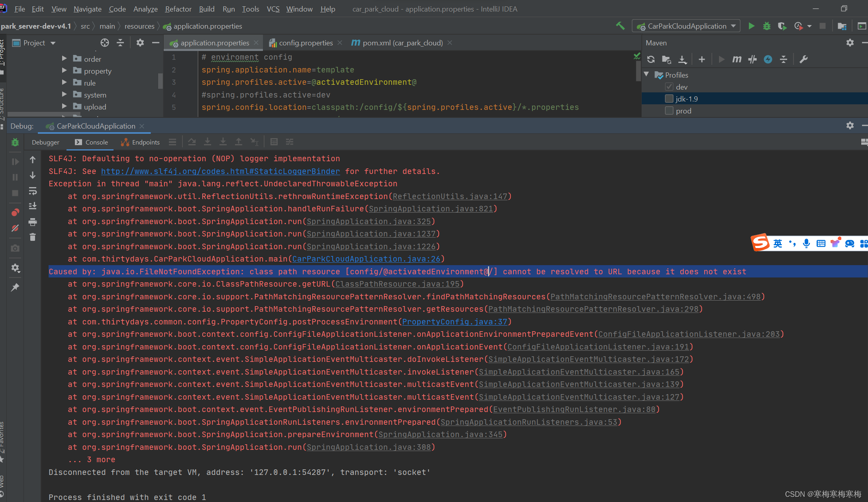Clear console output with the trash icon
This screenshot has width=868, height=502.
point(33,237)
